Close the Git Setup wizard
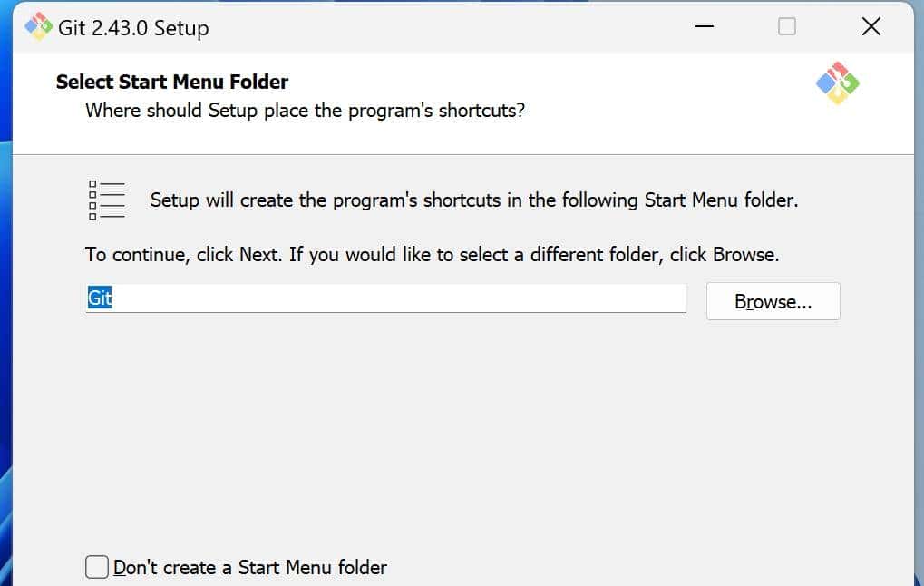 pos(871,27)
